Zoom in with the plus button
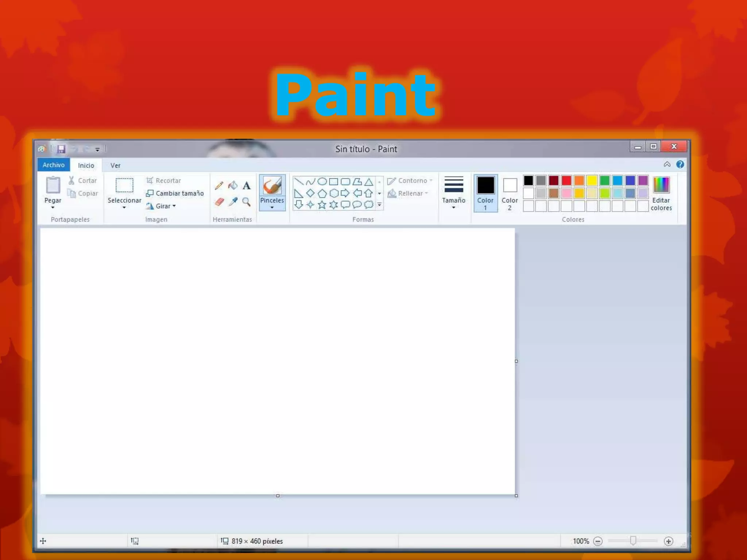The image size is (747, 560). [x=669, y=541]
